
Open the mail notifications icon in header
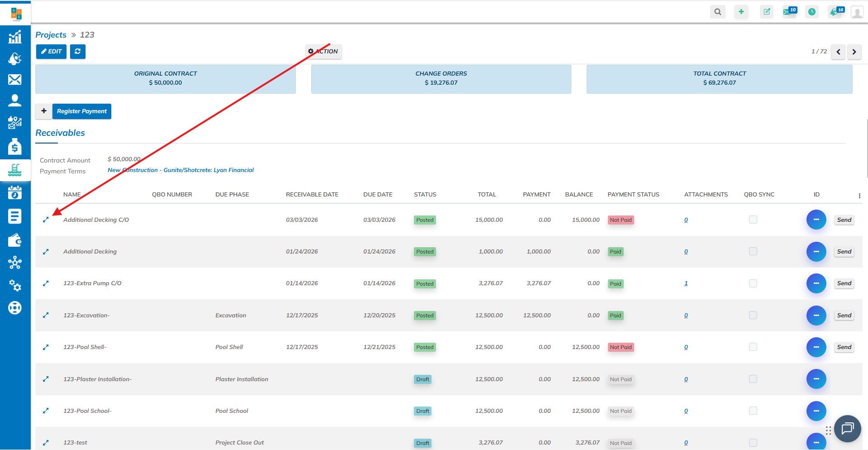tap(789, 12)
